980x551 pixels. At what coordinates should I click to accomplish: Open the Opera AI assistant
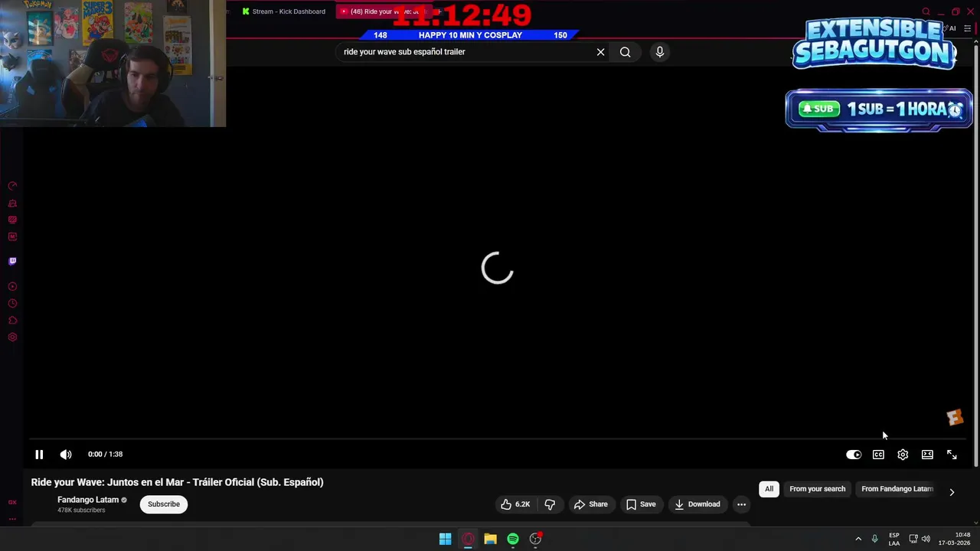click(x=952, y=28)
